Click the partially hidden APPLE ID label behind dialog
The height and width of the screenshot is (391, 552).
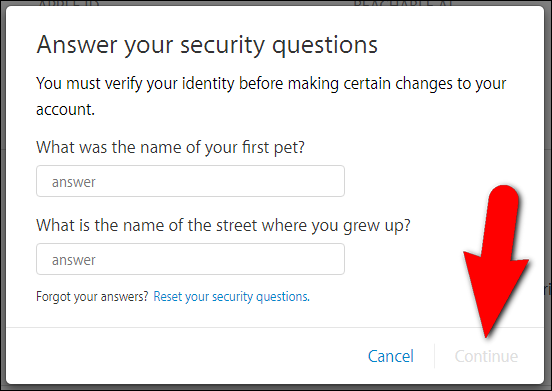coord(69,4)
